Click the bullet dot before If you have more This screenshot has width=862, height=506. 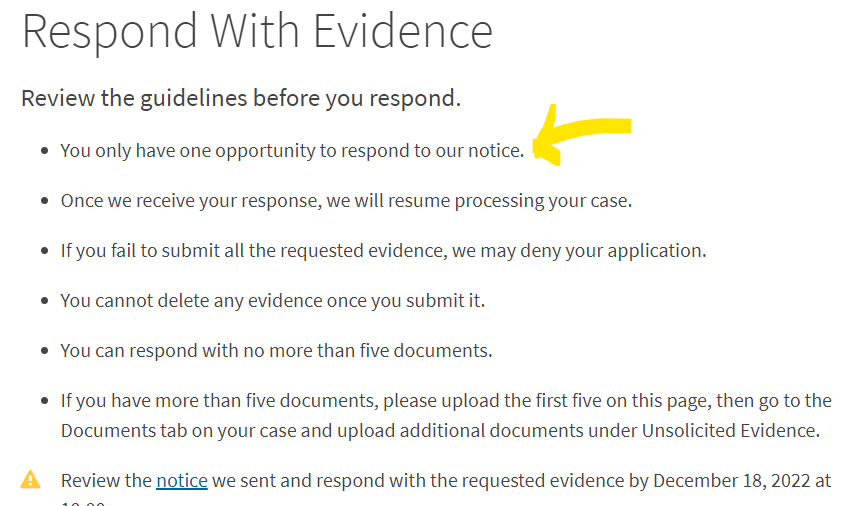pyautogui.click(x=45, y=401)
